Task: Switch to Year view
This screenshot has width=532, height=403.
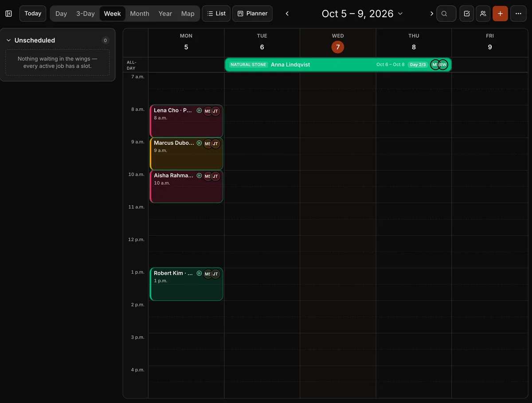Action: (x=165, y=14)
